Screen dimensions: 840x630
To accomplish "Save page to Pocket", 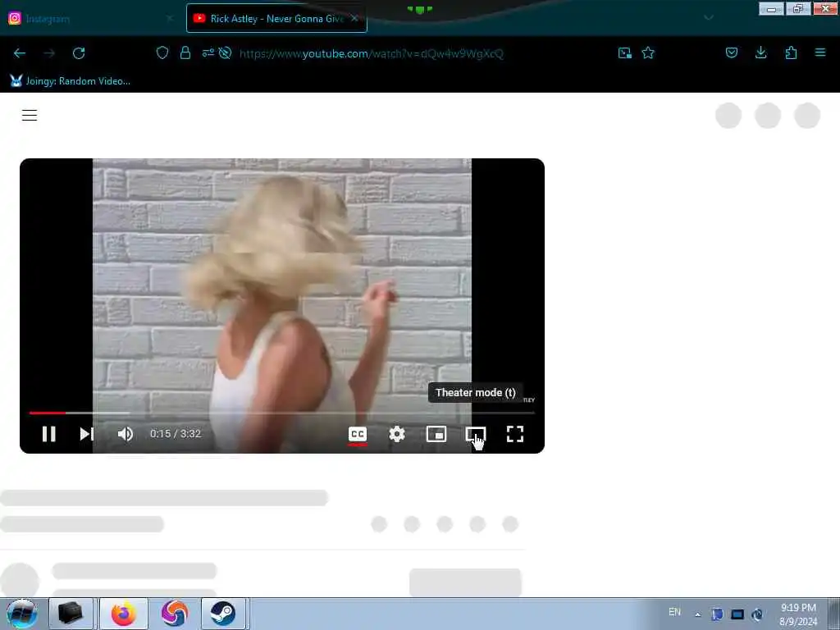I will click(731, 52).
